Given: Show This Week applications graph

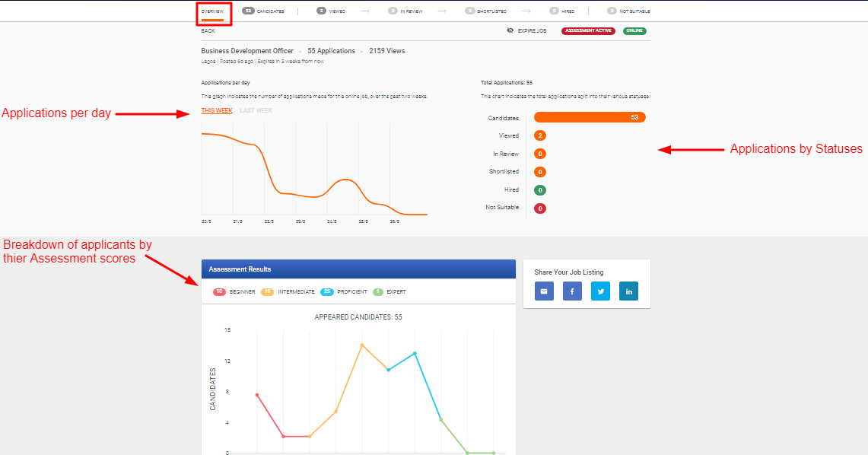Looking at the screenshot, I should (x=217, y=110).
